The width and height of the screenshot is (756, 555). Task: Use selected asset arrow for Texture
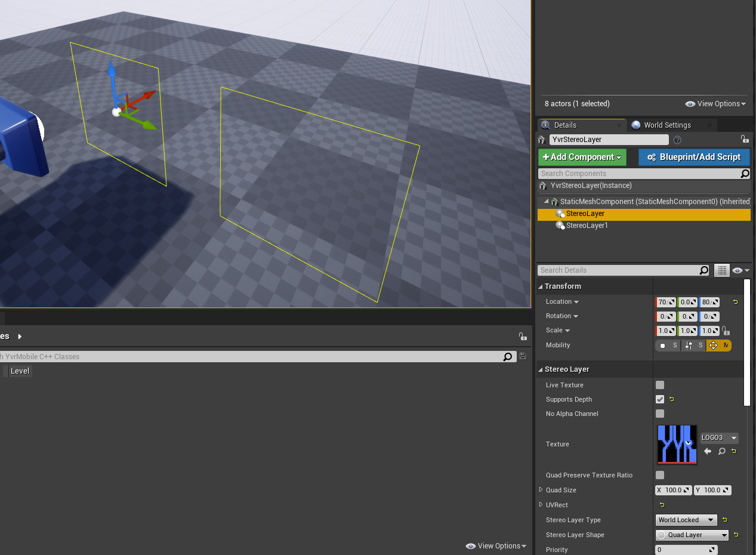(708, 451)
